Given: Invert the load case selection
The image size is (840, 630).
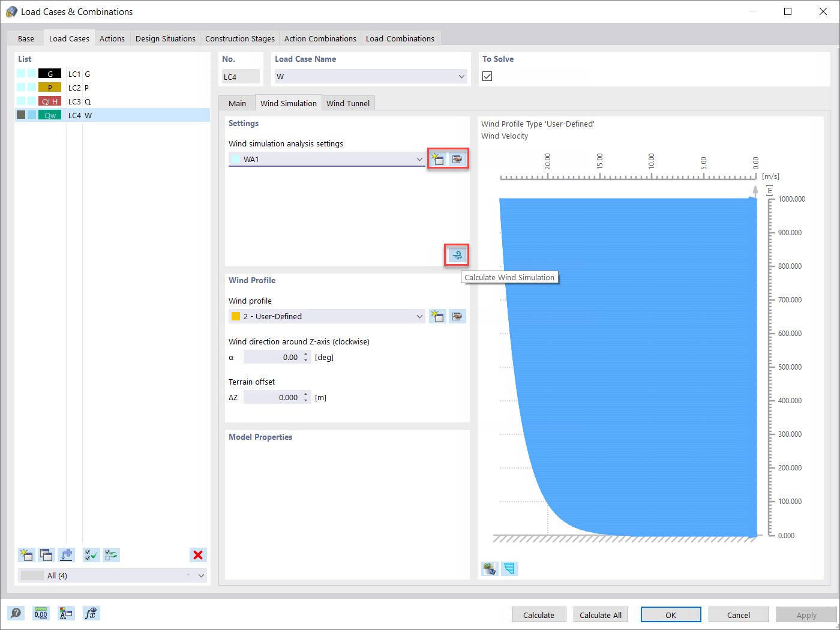Looking at the screenshot, I should 111,555.
